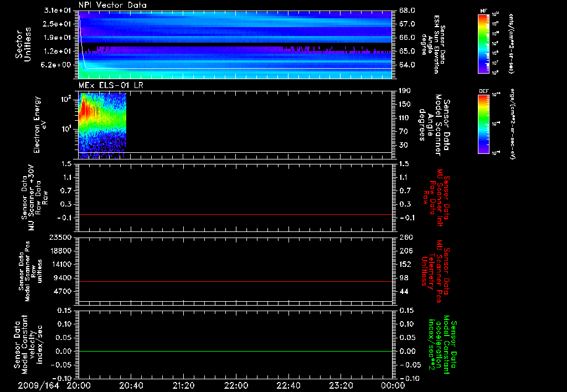Click the "68.0" Sun Elevation tick
Viewport: 567px width, 392px height.
tap(407, 11)
